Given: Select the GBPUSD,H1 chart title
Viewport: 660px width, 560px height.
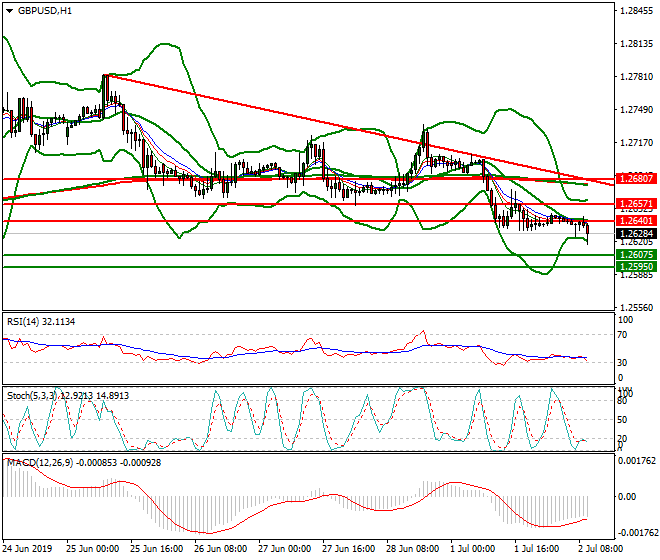Looking at the screenshot, I should [45, 11].
